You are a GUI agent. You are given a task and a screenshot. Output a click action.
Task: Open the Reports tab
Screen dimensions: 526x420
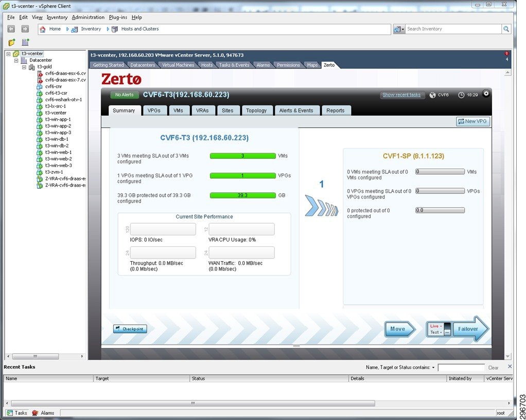(x=335, y=111)
